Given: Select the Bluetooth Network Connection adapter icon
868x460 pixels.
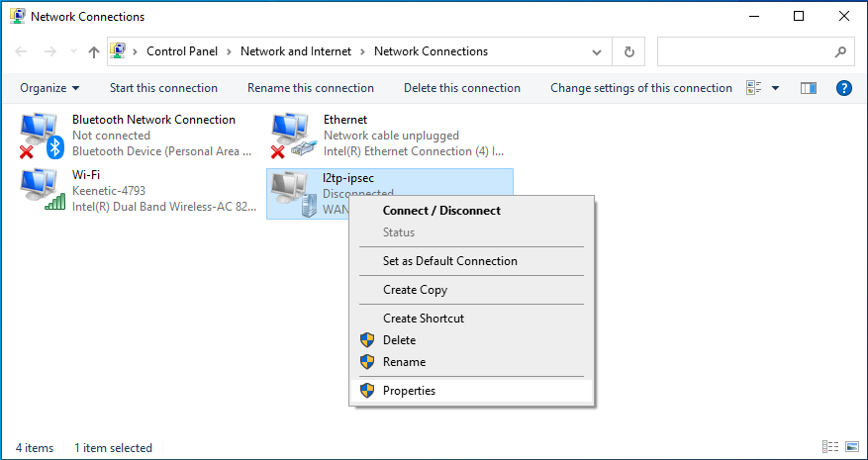Looking at the screenshot, I should pos(44,136).
